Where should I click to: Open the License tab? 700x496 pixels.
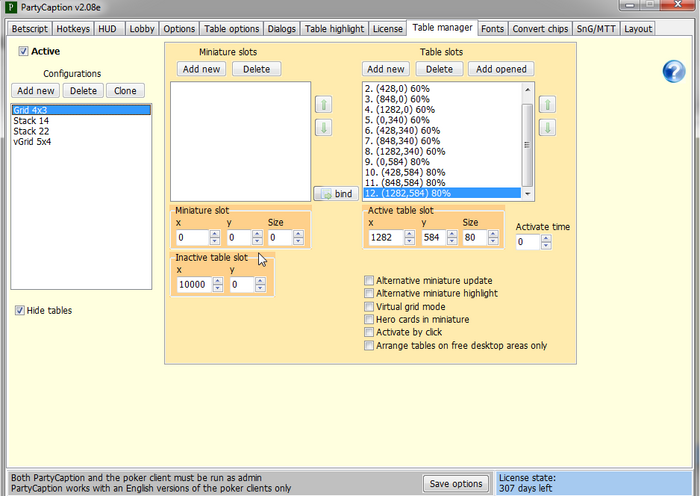pyautogui.click(x=388, y=29)
